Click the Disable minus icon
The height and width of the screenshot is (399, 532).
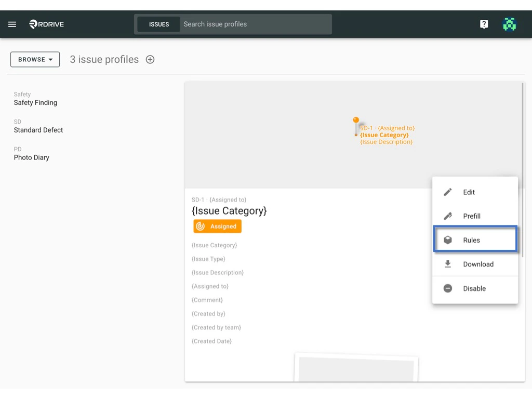coord(447,288)
